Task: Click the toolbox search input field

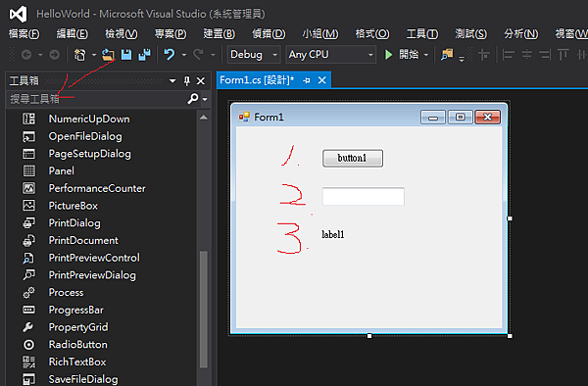Action: click(97, 99)
